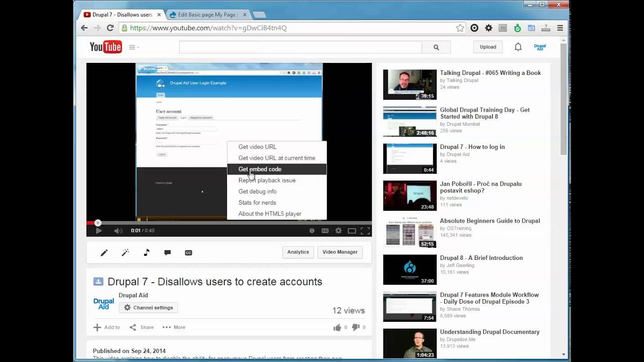
Task: Open the pencil Info and Settings editor
Action: (x=104, y=252)
